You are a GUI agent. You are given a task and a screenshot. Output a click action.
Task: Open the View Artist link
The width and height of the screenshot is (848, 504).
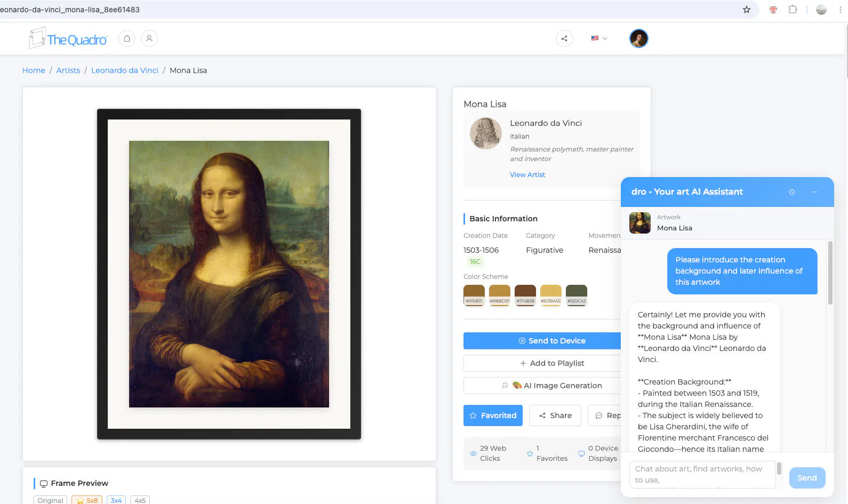click(527, 174)
